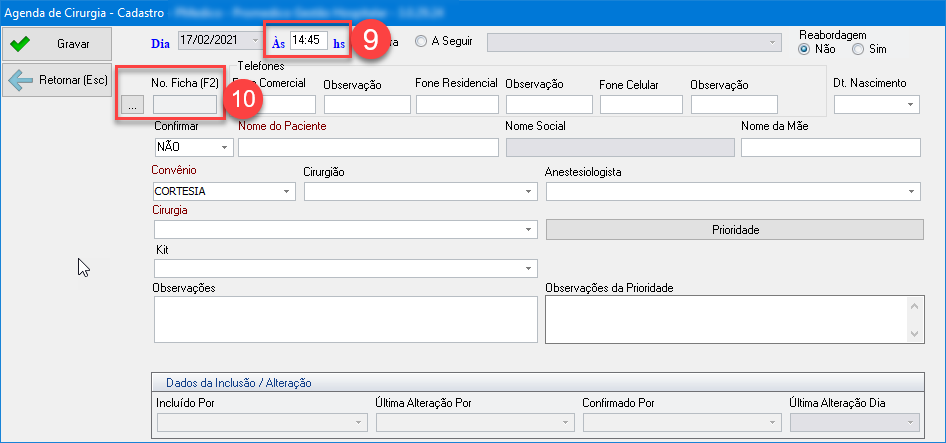946x443 pixels.
Task: Expand the Cirurgia selection dropdown
Action: [528, 230]
